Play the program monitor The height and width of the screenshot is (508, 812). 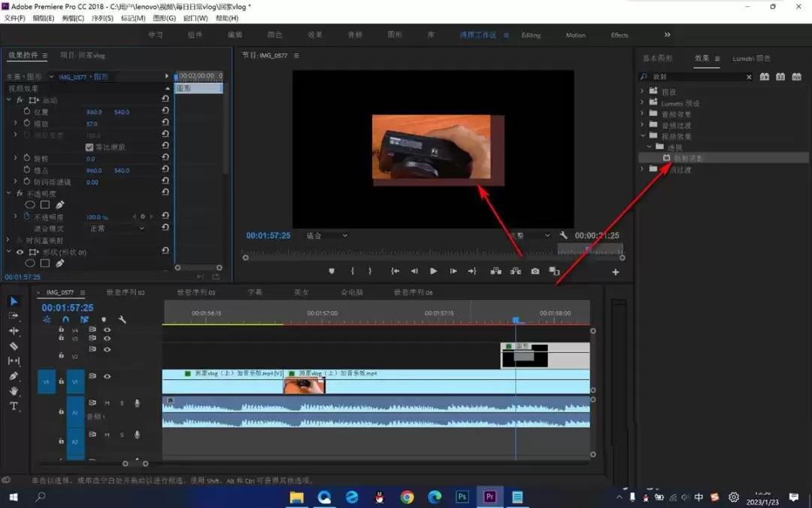[434, 271]
